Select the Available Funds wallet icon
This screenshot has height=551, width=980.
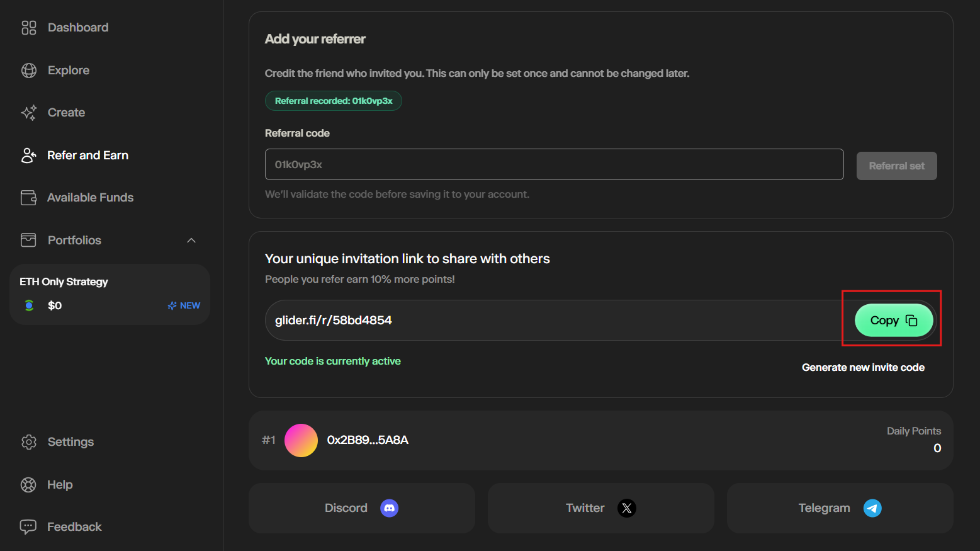click(29, 197)
